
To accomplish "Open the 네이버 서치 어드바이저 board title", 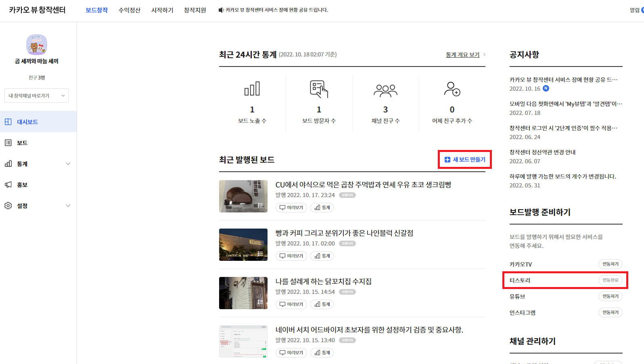I will point(369,330).
